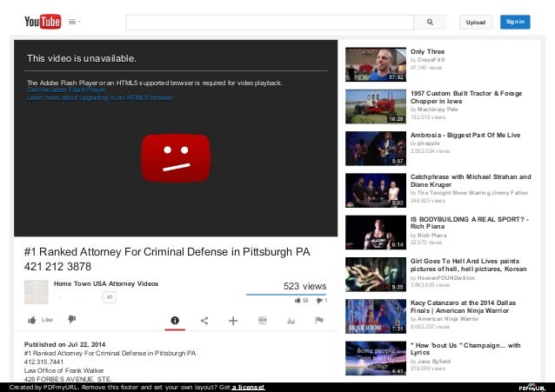Open the Only Three video thumbnail
Screen dimensions: 555x392
(x=376, y=64)
